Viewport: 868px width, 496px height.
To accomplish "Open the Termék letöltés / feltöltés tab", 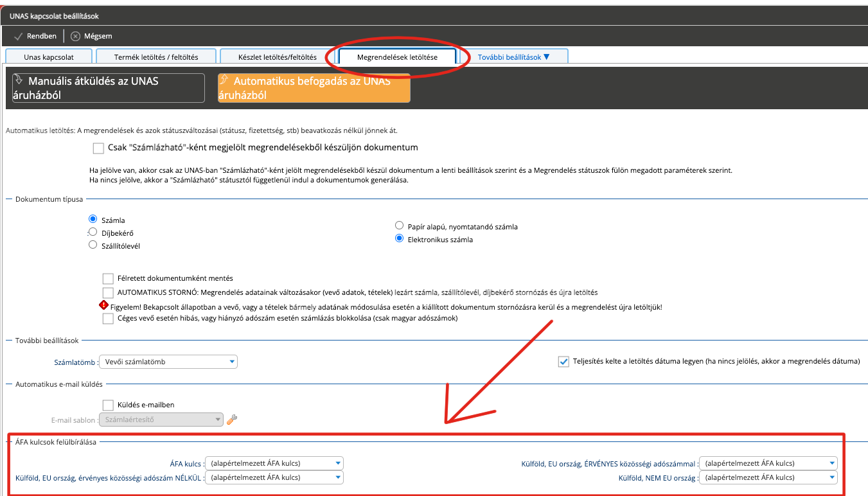I will click(x=156, y=57).
